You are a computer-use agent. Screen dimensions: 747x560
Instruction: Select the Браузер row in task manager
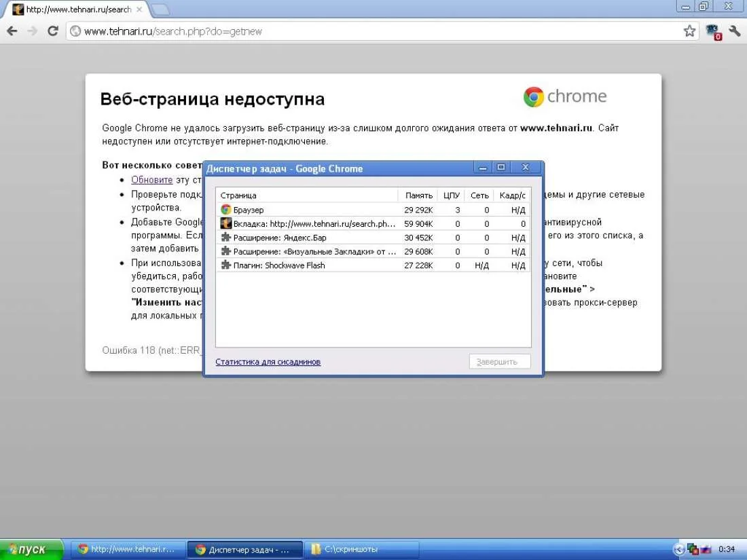coord(373,210)
